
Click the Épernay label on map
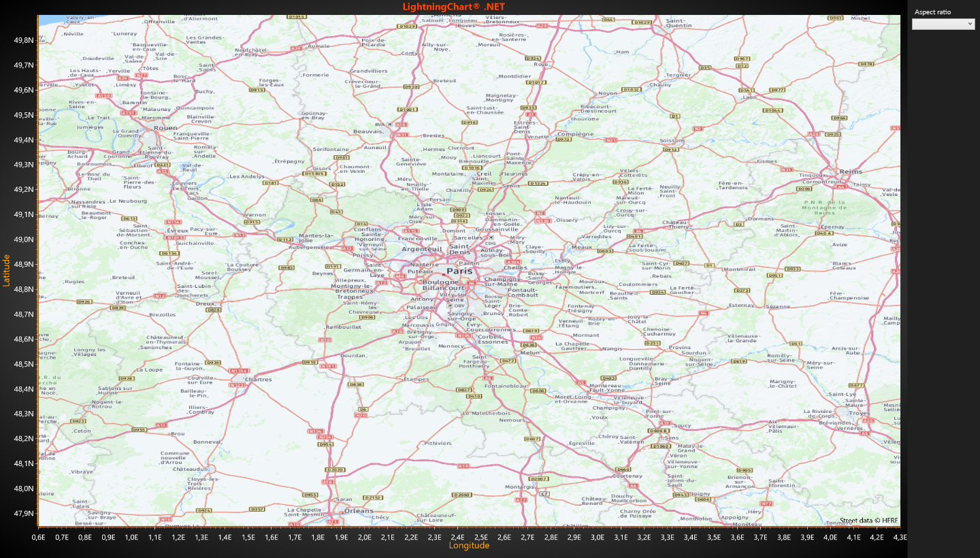[833, 227]
